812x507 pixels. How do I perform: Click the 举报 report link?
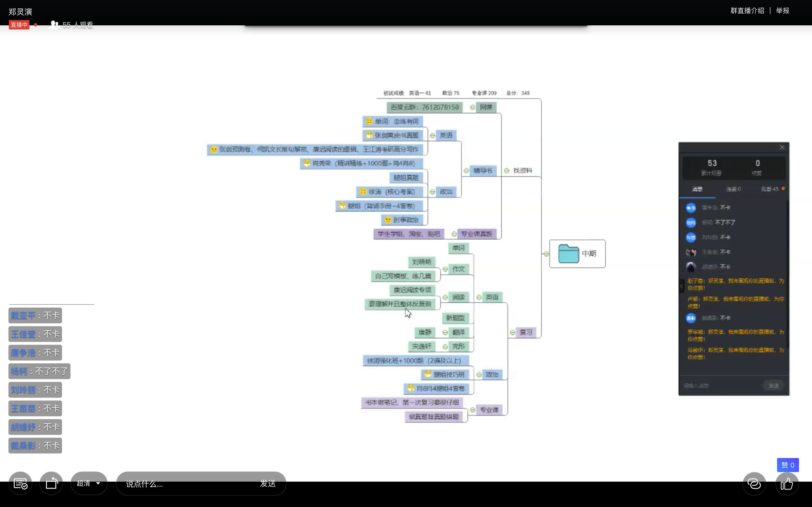782,11
